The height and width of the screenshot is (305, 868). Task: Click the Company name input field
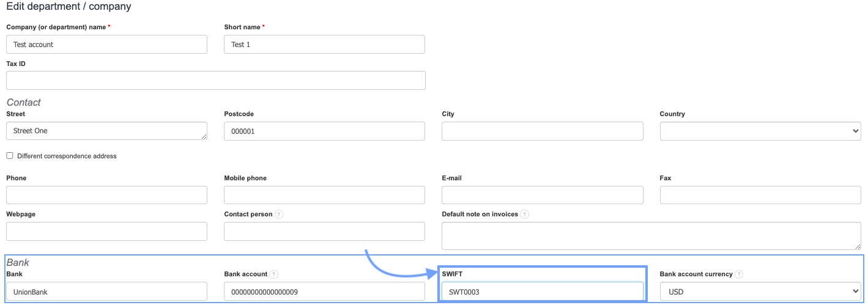(106, 45)
